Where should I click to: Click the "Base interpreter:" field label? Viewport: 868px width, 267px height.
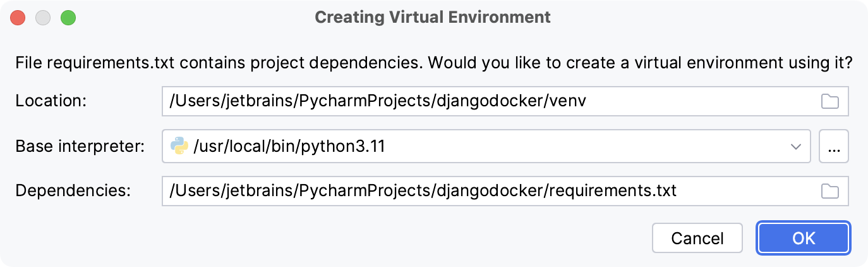pyautogui.click(x=80, y=147)
